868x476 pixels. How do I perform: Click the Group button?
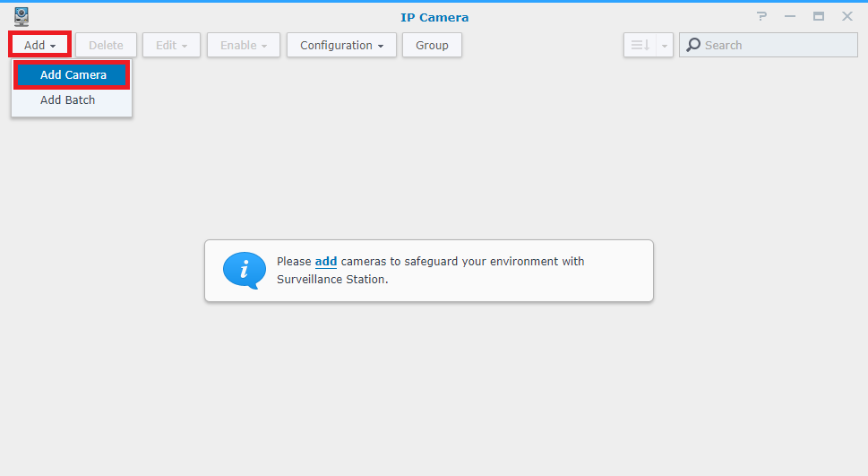click(432, 45)
